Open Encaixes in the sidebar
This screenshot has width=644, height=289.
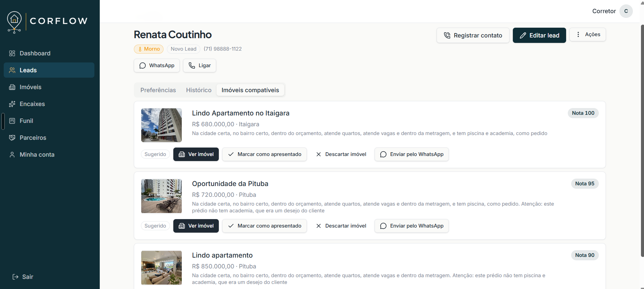49,104
